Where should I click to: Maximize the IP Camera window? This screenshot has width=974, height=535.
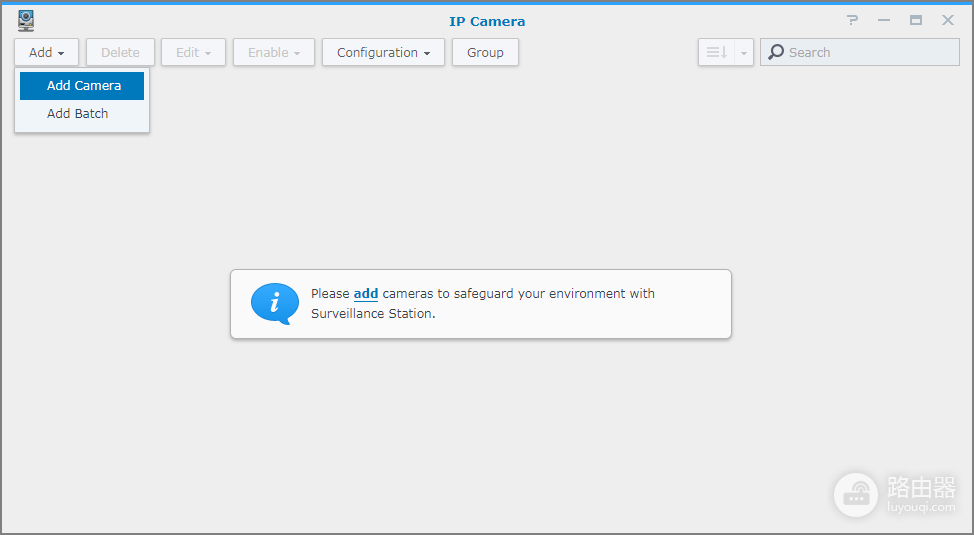pyautogui.click(x=916, y=20)
